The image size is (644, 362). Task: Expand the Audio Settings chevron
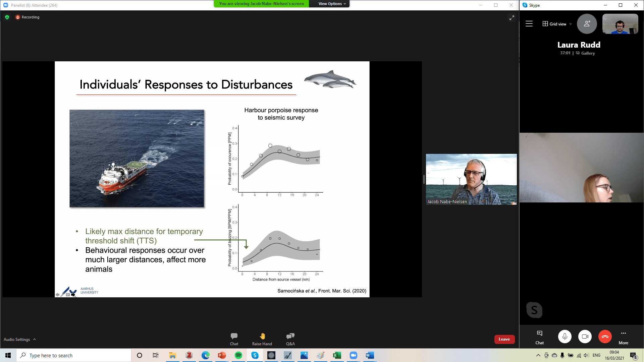pos(35,339)
